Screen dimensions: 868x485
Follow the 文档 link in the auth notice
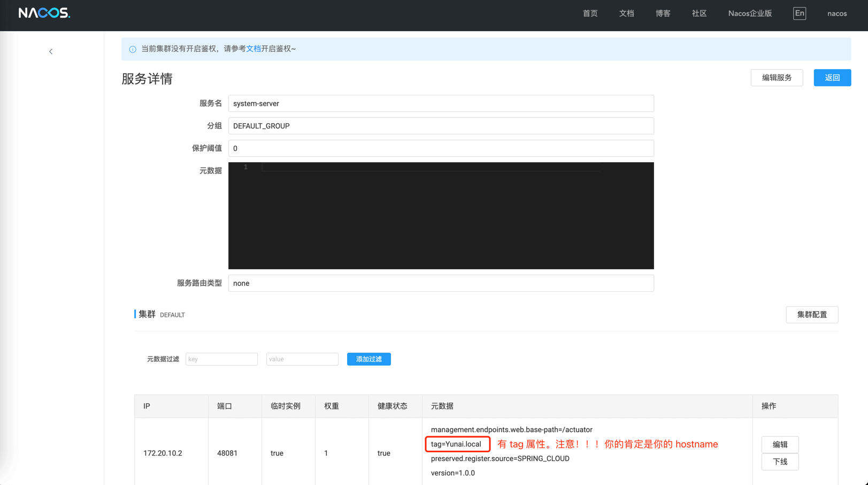click(x=253, y=49)
